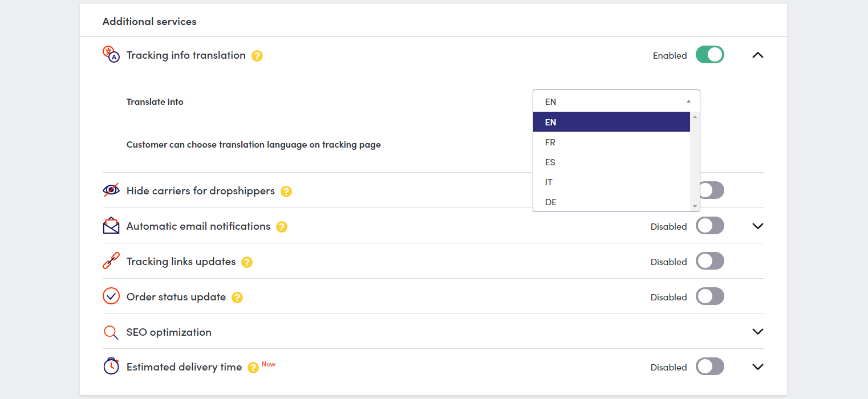Select IT in language list
This screenshot has height=399, width=868.
click(611, 182)
